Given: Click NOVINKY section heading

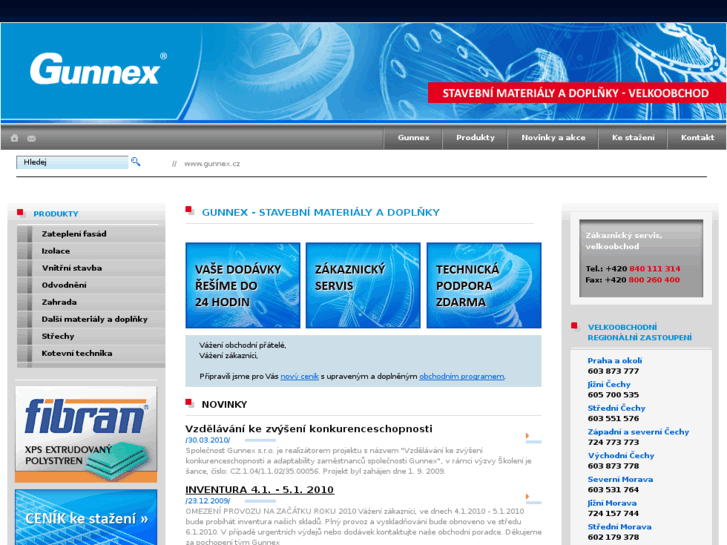Looking at the screenshot, I should click(x=224, y=404).
